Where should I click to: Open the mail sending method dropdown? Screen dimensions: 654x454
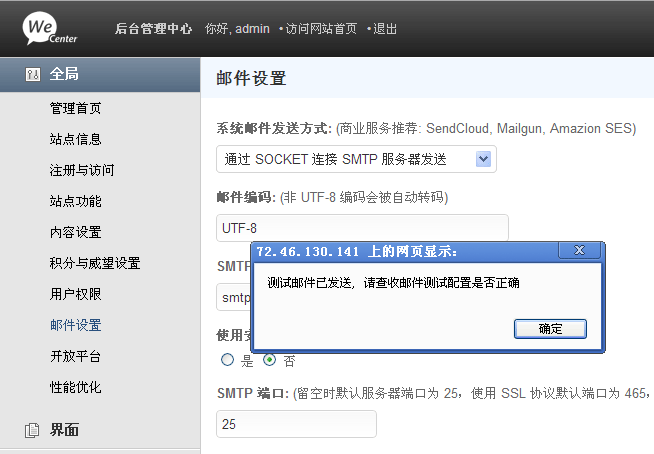coord(356,159)
